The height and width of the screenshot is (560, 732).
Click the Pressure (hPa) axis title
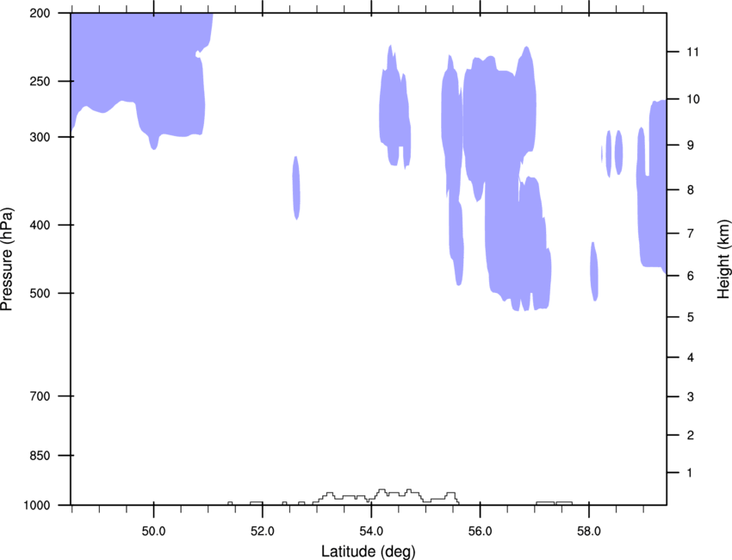[7, 258]
